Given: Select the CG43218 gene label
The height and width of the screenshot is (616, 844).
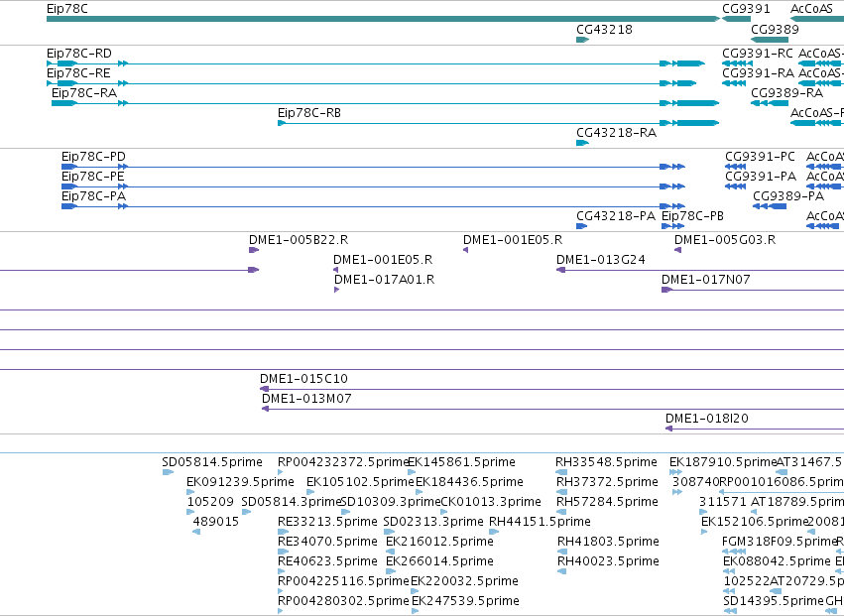Looking at the screenshot, I should 604,30.
